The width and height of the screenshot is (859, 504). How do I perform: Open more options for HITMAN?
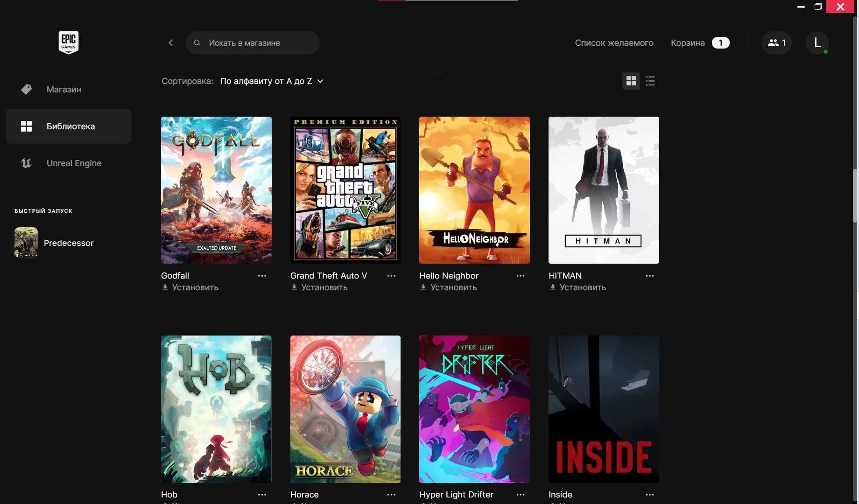(650, 276)
